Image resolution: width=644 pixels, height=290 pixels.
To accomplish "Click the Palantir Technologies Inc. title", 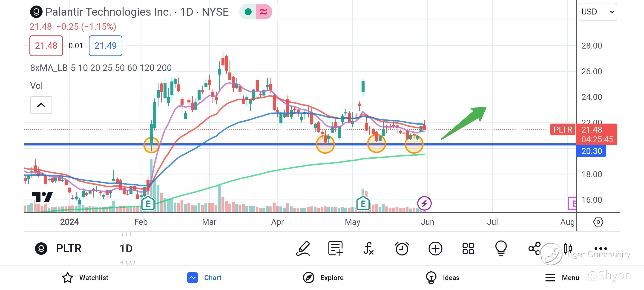I will point(109,12).
